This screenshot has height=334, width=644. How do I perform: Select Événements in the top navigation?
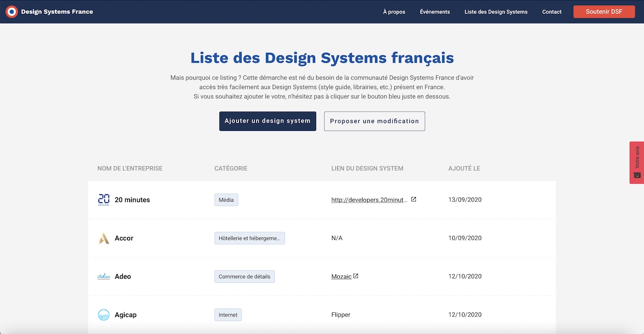coord(435,11)
